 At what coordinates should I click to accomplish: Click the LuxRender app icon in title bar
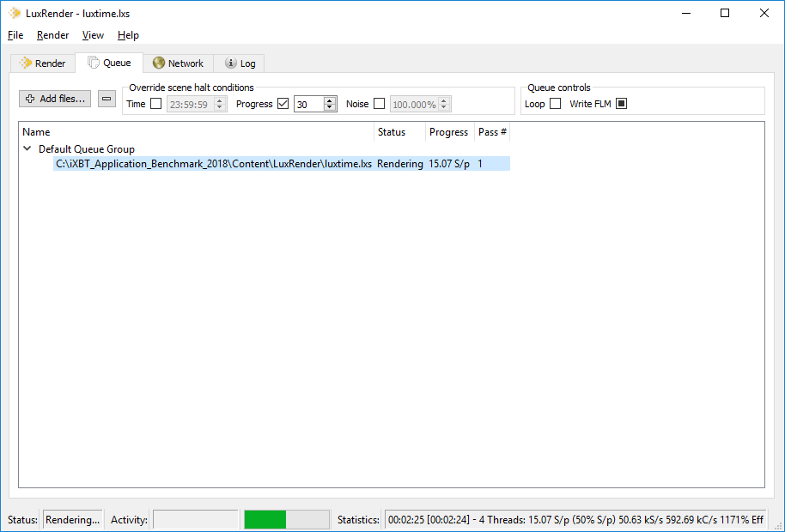[15, 14]
